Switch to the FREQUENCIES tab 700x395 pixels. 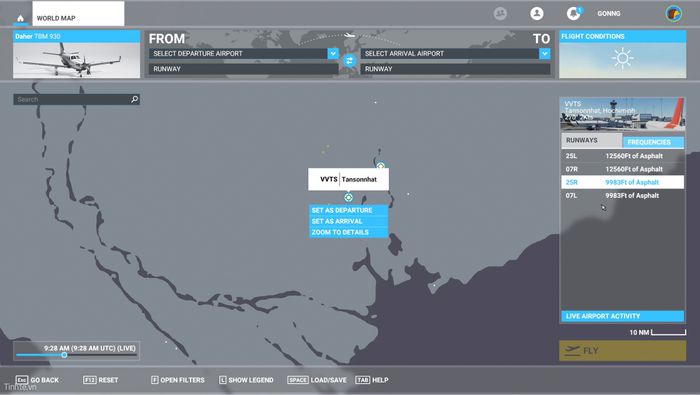coord(653,142)
